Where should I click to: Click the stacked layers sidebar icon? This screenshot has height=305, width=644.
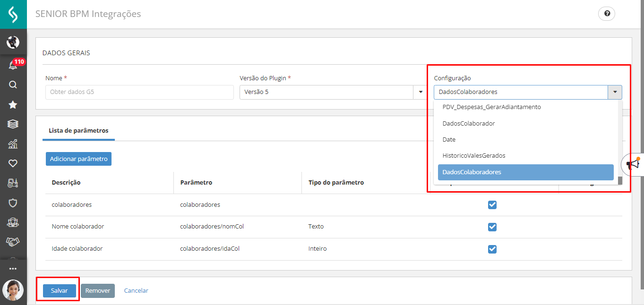pyautogui.click(x=13, y=124)
